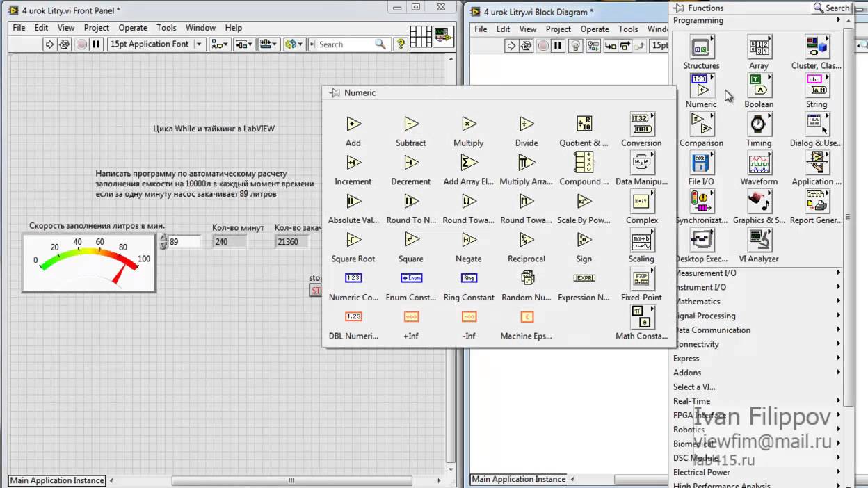Open View menu in Block Diagram
The image size is (868, 488).
click(528, 29)
